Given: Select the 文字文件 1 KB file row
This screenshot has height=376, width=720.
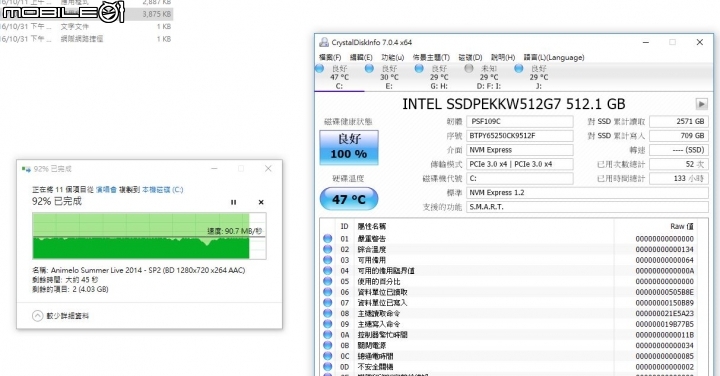Looking at the screenshot, I should [x=86, y=27].
